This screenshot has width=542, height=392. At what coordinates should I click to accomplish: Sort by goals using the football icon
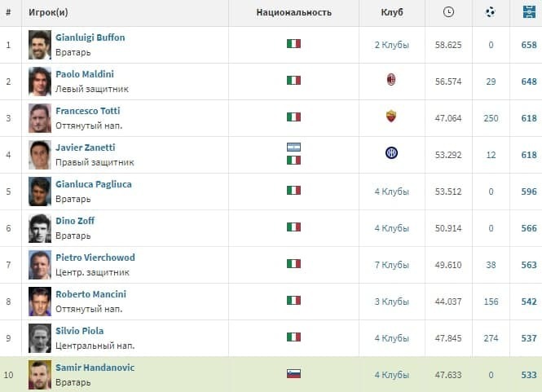491,12
